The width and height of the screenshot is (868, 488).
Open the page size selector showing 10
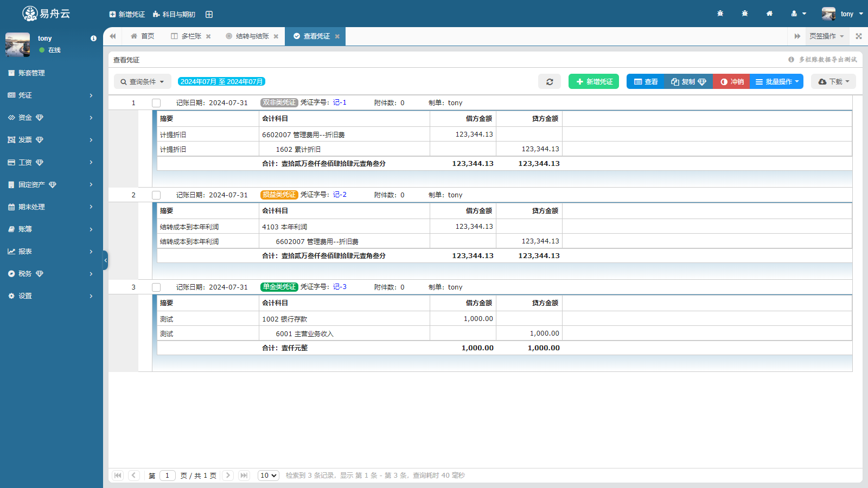268,476
